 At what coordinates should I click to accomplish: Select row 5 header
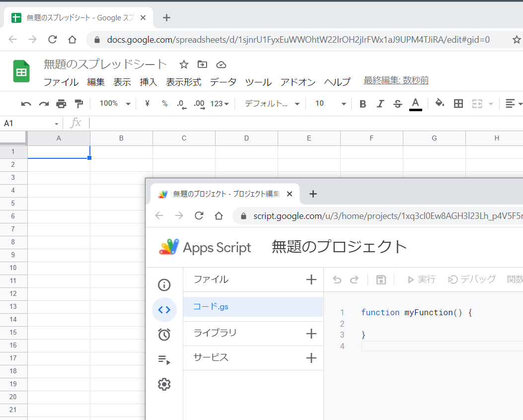pyautogui.click(x=13, y=204)
